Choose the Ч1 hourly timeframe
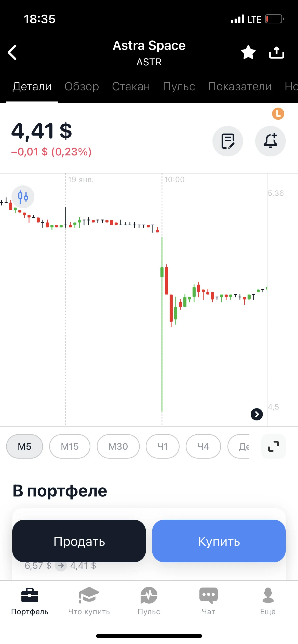The width and height of the screenshot is (298, 644). point(162,446)
